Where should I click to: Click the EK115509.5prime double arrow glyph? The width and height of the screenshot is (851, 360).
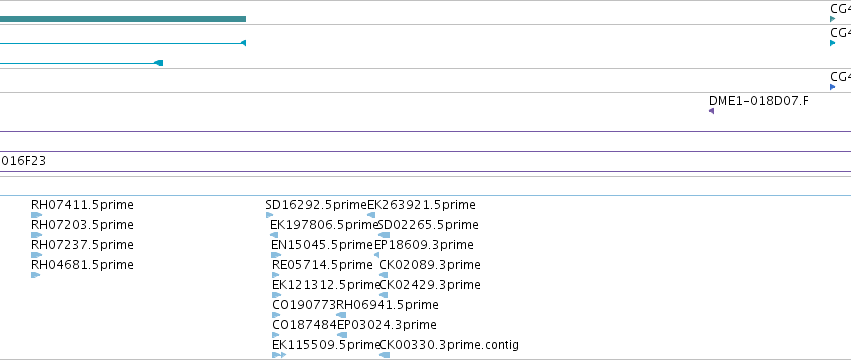coord(279,355)
